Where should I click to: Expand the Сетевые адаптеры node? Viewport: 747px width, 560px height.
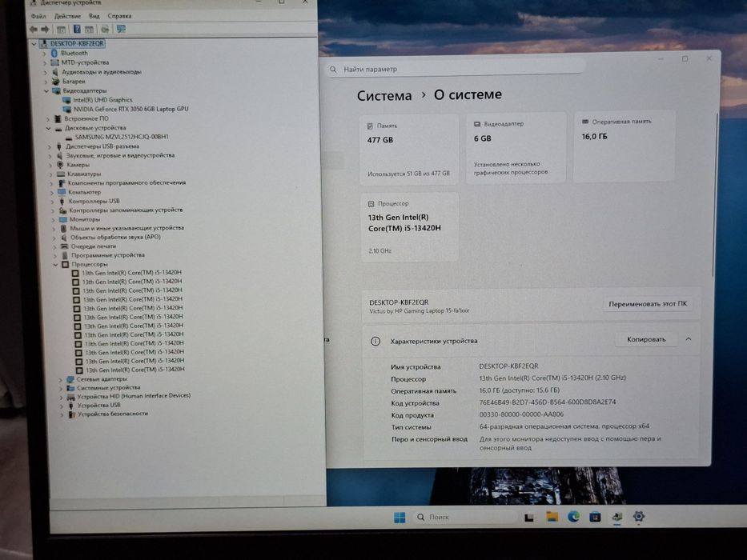[60, 379]
